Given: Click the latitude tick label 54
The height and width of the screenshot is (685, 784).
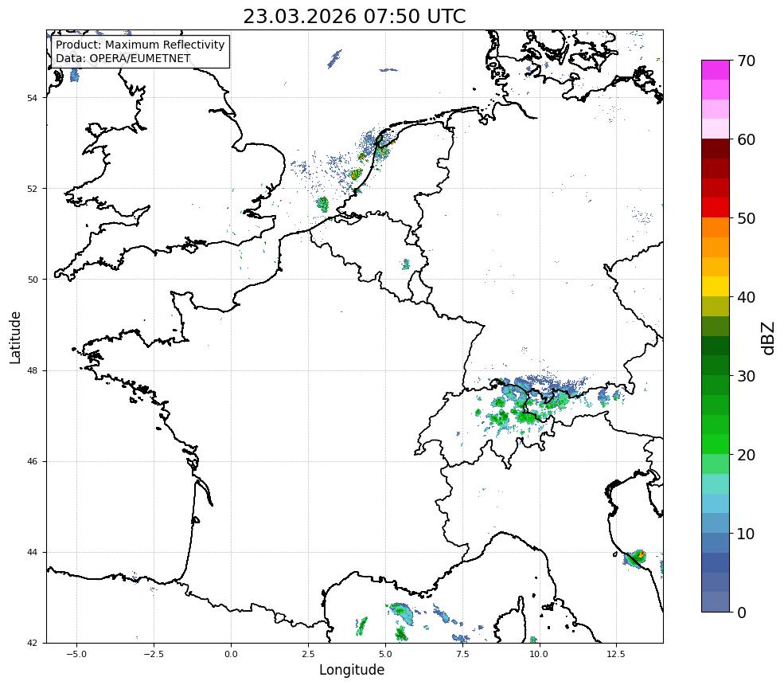Looking at the screenshot, I should pyautogui.click(x=32, y=98).
